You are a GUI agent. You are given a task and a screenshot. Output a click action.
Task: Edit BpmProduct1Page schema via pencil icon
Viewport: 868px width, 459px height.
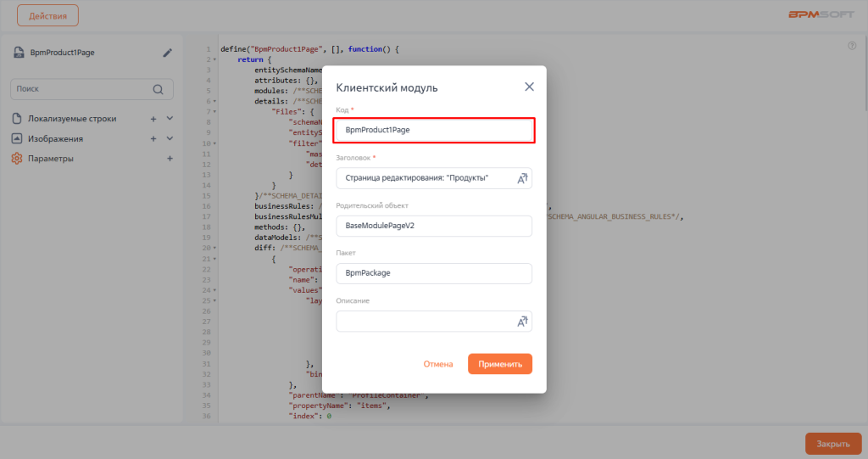click(167, 53)
